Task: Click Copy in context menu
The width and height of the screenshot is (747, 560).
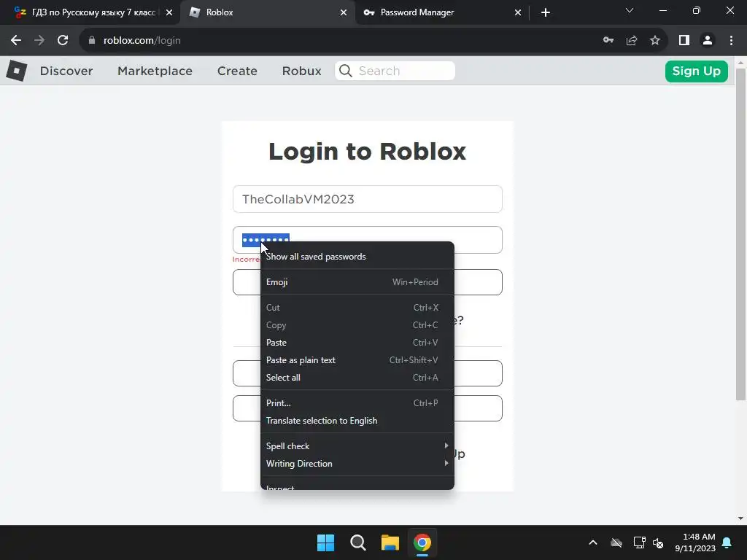Action: (x=357, y=325)
